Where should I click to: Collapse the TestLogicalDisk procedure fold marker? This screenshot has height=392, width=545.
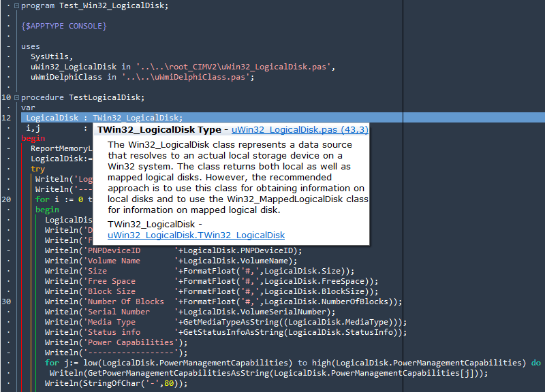tap(16, 97)
